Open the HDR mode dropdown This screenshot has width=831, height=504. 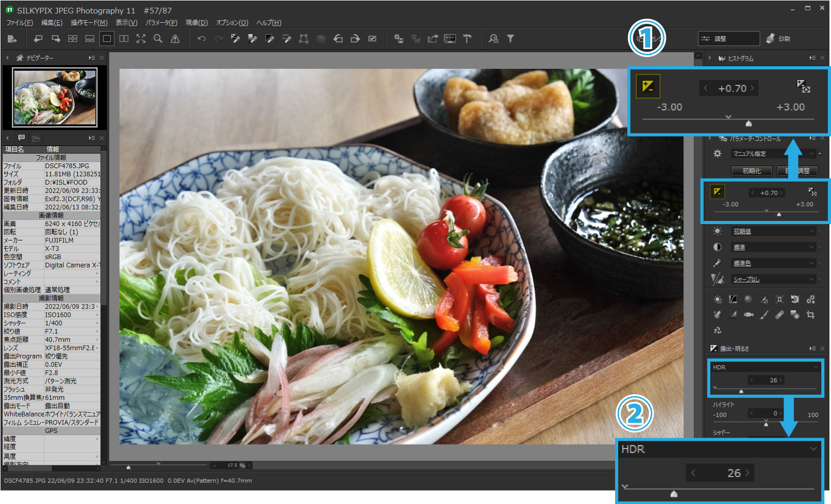click(x=765, y=367)
